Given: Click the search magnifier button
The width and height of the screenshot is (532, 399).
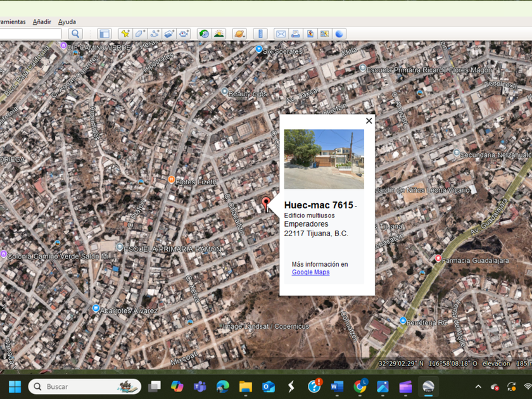Looking at the screenshot, I should (x=75, y=34).
